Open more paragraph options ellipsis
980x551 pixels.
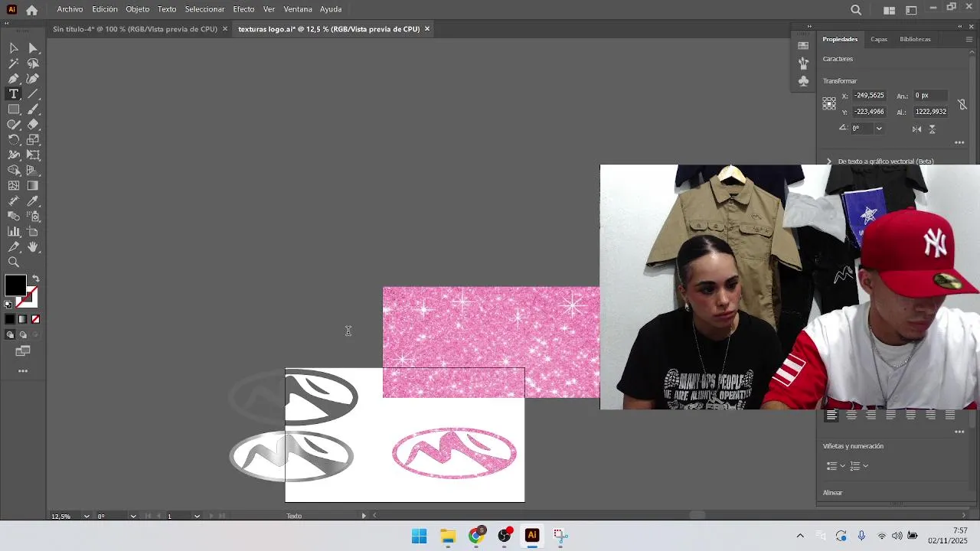click(959, 432)
